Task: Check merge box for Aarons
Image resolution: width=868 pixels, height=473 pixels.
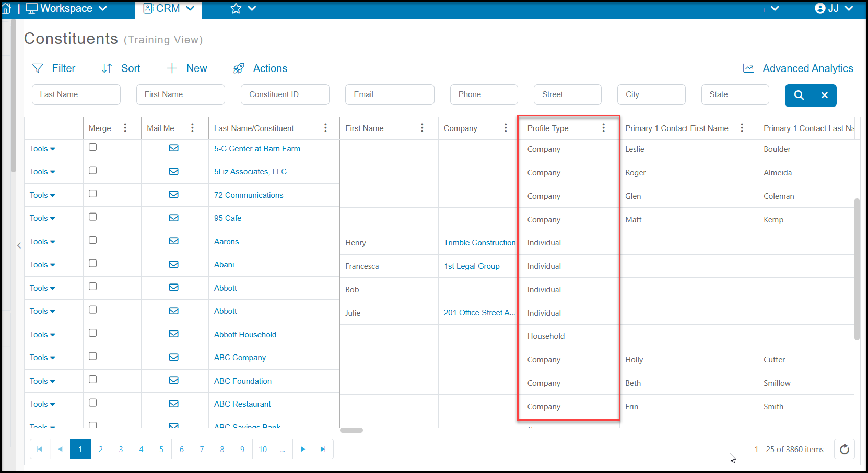Action: tap(93, 240)
